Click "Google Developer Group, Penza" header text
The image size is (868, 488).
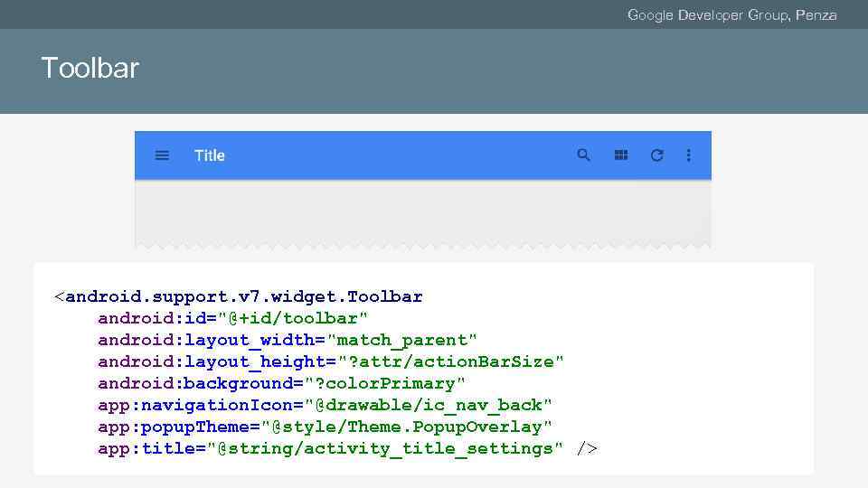[731, 14]
